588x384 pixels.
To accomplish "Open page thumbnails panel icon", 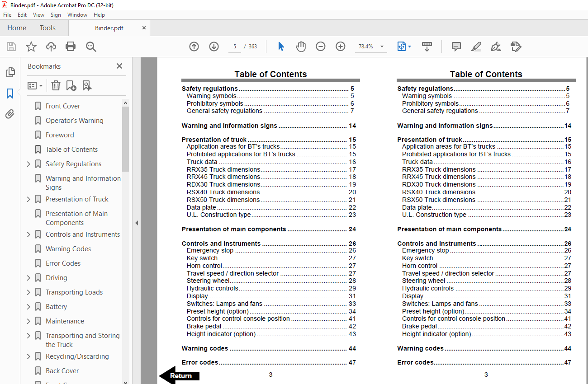I will pyautogui.click(x=10, y=72).
